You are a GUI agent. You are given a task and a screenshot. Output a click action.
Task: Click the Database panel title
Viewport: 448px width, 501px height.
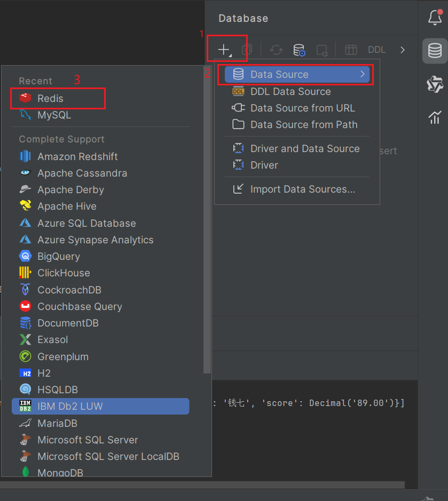click(x=243, y=18)
